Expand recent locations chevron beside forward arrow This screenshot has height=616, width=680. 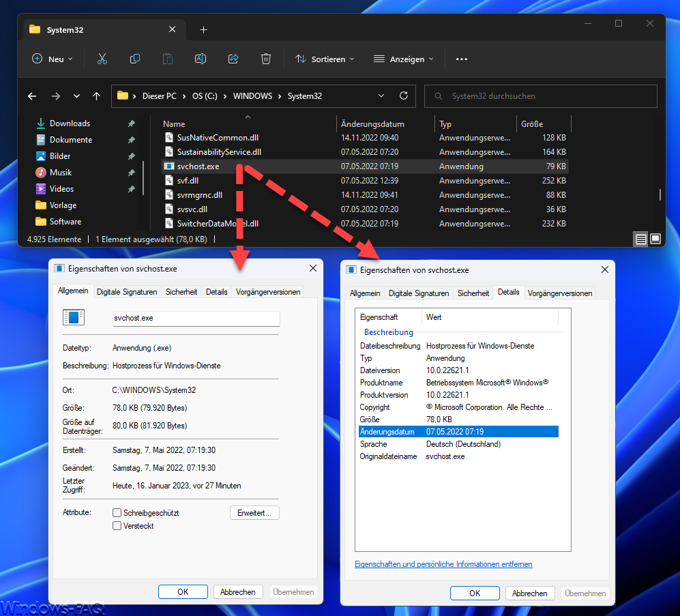point(77,96)
